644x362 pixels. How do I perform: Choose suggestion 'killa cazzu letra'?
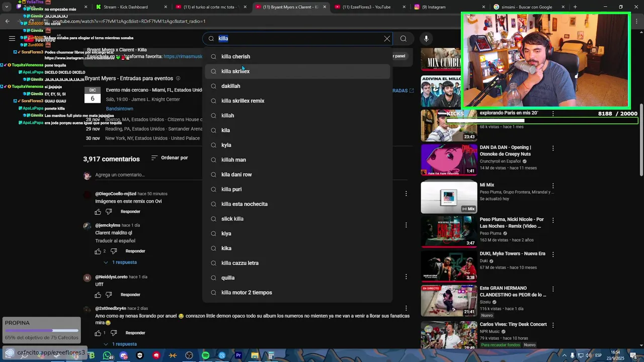297,263
